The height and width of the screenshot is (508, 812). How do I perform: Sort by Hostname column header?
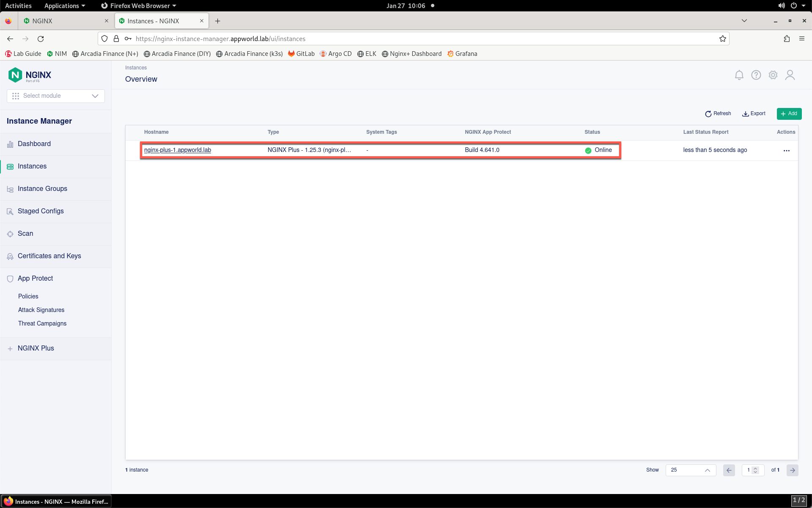point(156,132)
